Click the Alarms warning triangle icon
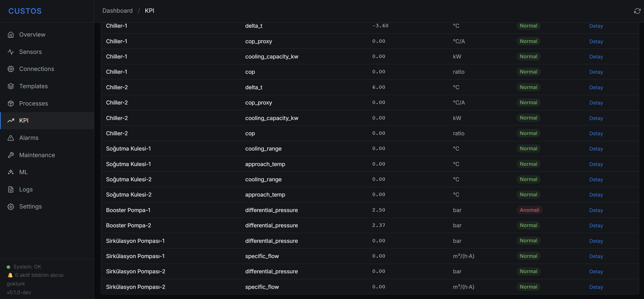 (x=11, y=138)
